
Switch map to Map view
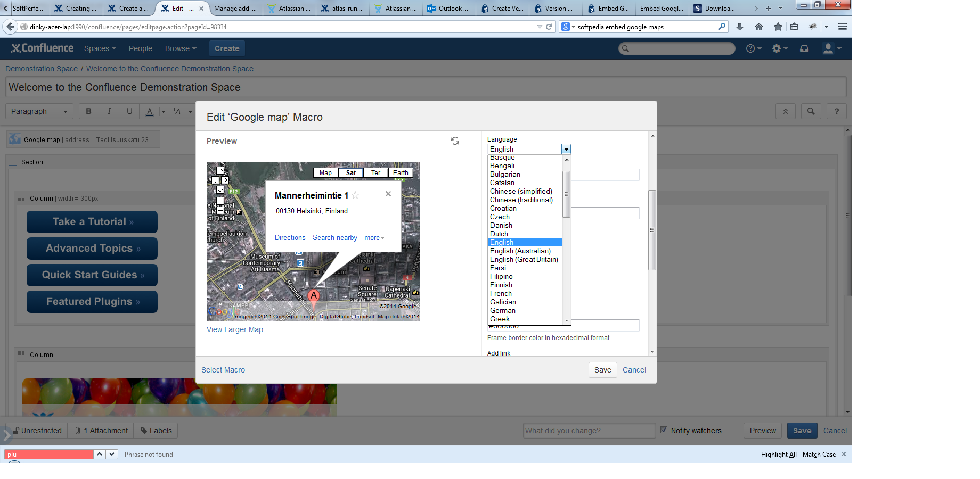[x=325, y=172]
